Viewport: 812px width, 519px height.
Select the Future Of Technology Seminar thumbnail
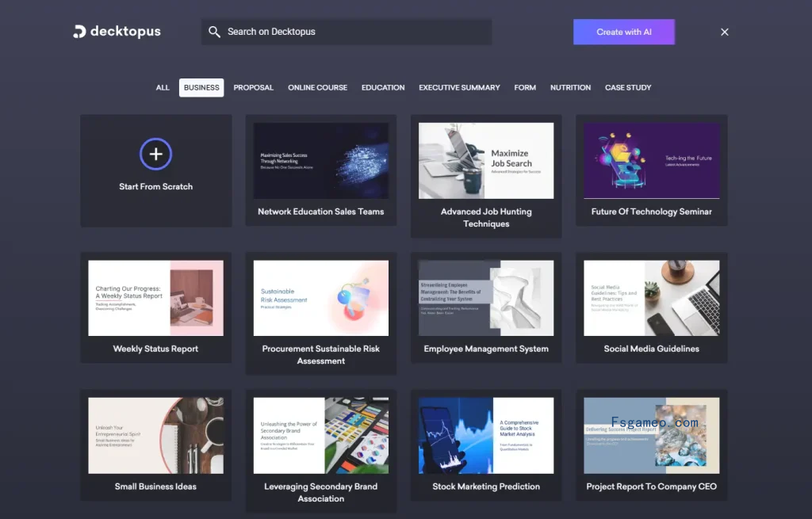pyautogui.click(x=652, y=160)
